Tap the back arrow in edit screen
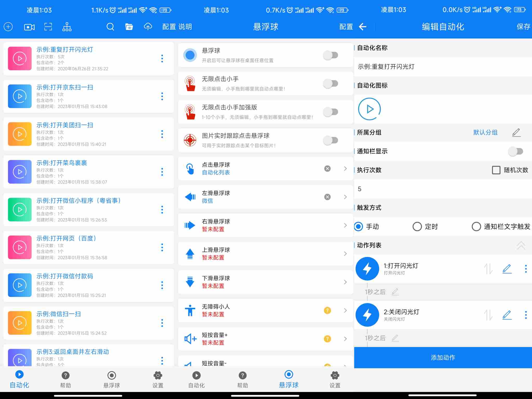The width and height of the screenshot is (532, 399). point(363,26)
